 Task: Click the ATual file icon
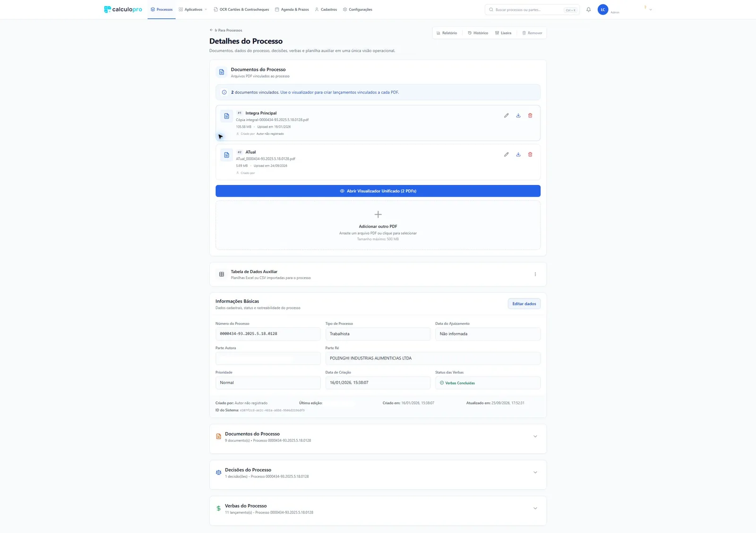pos(227,155)
